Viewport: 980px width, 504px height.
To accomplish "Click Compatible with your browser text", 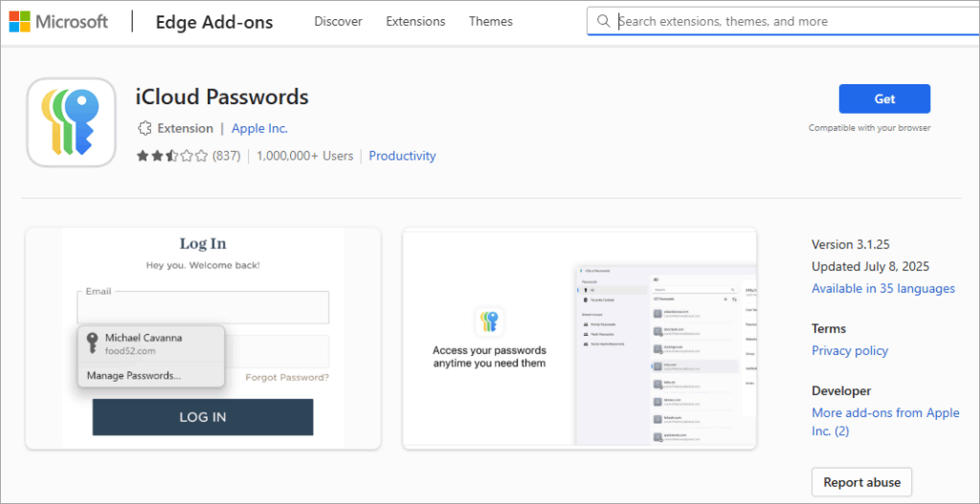I will (x=869, y=128).
